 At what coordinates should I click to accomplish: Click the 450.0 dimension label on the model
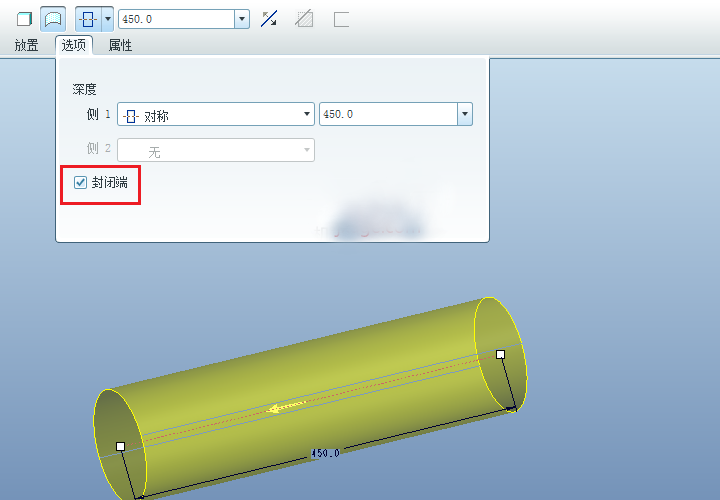(x=325, y=453)
